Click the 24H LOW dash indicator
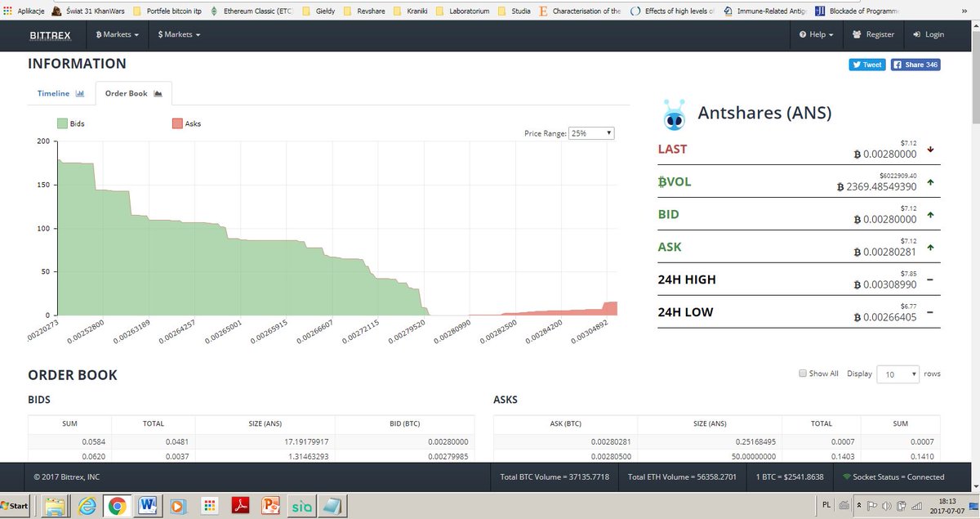The width and height of the screenshot is (980, 519). point(931,313)
